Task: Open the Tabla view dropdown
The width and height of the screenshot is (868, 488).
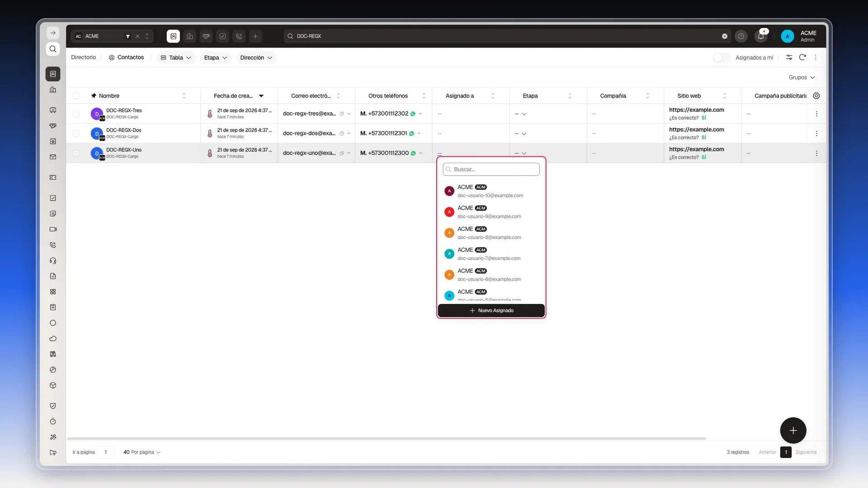Action: [176, 57]
